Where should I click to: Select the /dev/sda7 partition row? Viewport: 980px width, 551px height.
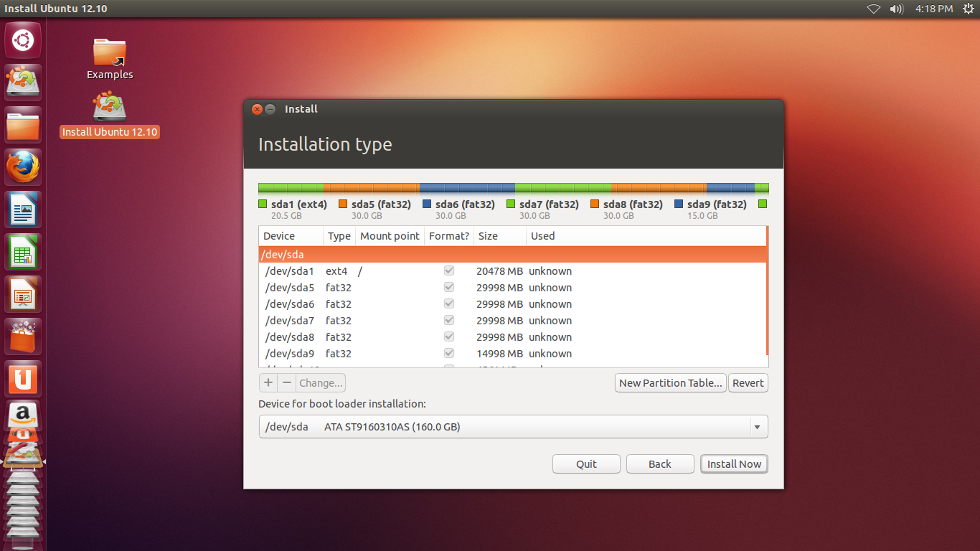(512, 321)
